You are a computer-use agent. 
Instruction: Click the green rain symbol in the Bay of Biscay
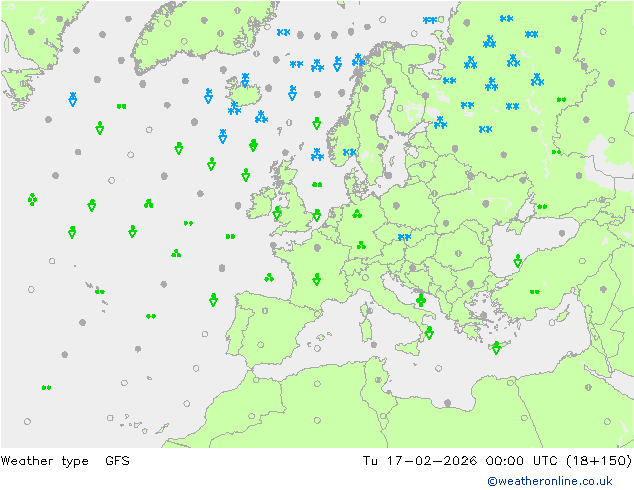[x=269, y=277]
